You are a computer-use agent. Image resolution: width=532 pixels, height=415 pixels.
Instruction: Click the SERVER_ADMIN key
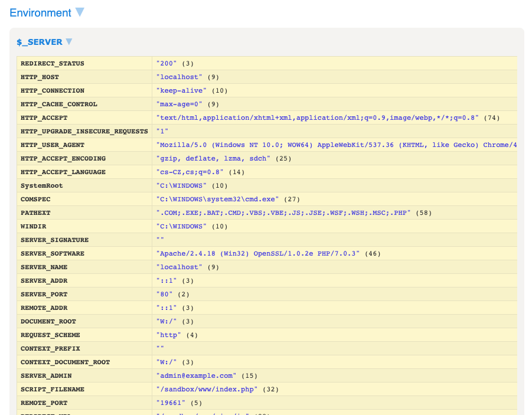[46, 375]
